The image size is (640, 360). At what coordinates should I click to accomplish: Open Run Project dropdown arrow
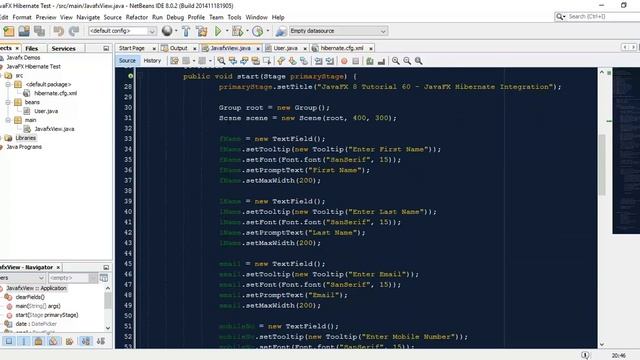[227, 31]
